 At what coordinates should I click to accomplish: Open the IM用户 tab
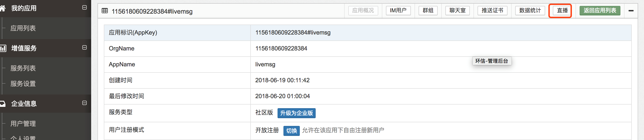coord(398,10)
